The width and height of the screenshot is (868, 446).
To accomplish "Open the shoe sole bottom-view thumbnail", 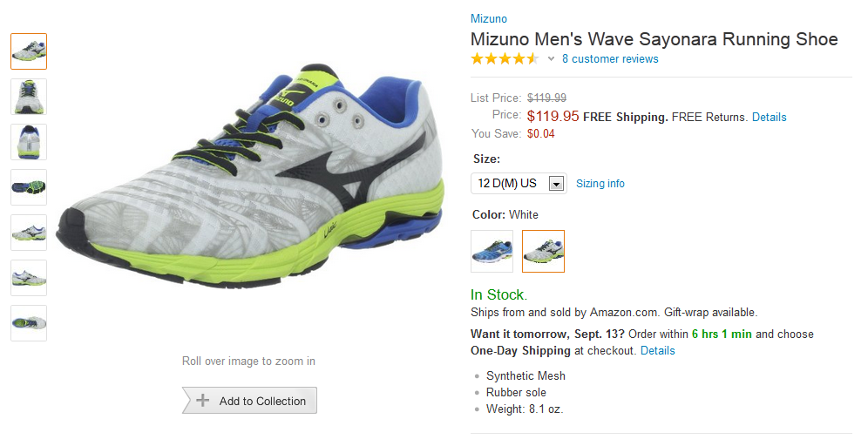I will click(29, 187).
